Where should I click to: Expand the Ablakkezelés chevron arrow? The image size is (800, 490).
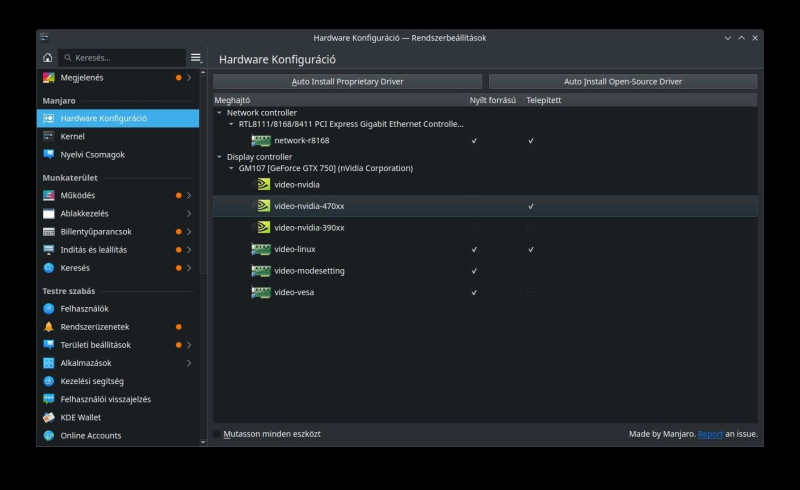pos(189,213)
